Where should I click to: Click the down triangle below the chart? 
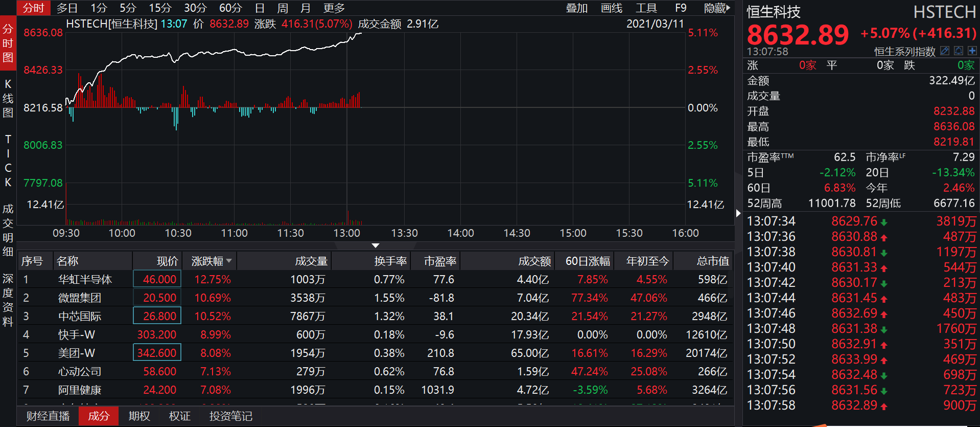pos(376,246)
